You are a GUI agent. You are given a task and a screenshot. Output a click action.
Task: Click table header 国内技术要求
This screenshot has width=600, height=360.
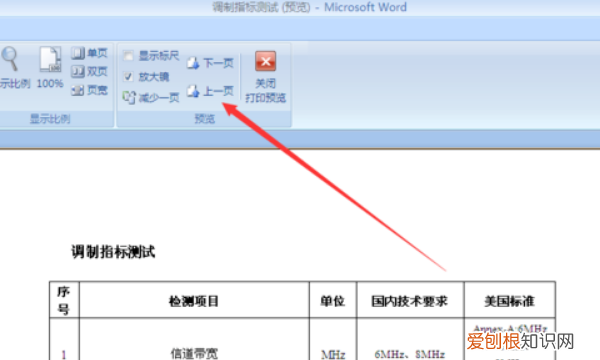[x=410, y=301]
